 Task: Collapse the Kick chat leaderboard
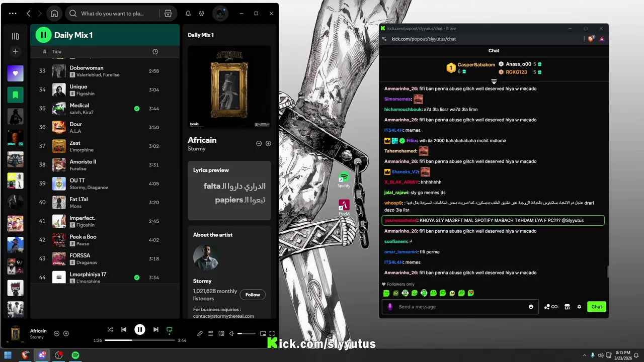[494, 81]
